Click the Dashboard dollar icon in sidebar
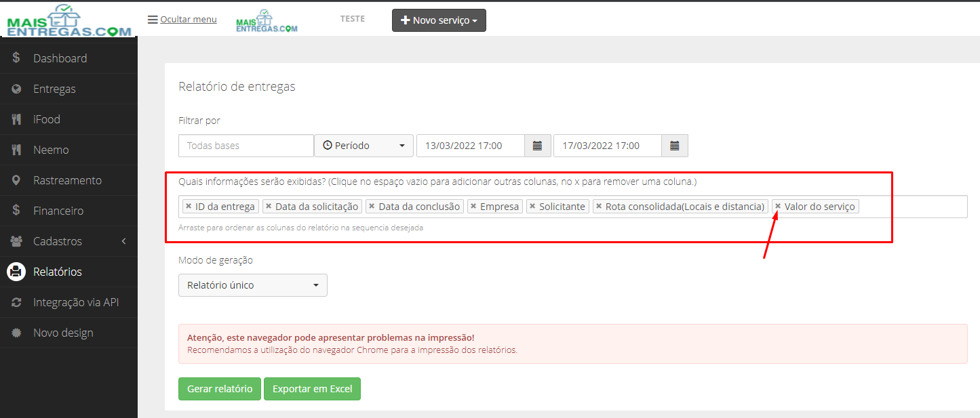980x418 pixels. [16, 58]
